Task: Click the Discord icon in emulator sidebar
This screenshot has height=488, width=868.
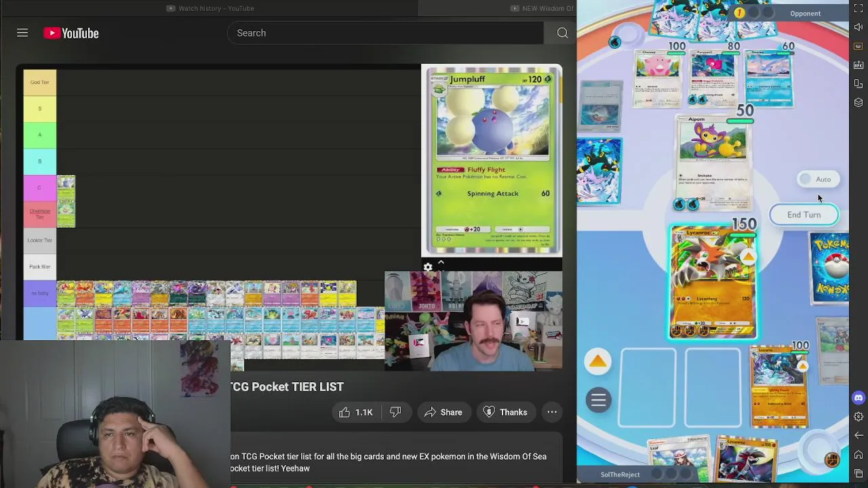Action: [x=859, y=399]
